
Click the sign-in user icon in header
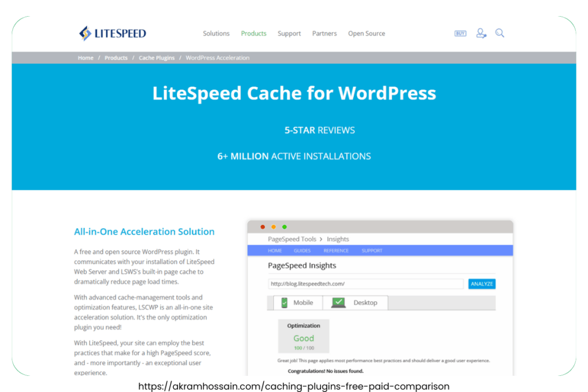[x=481, y=33]
